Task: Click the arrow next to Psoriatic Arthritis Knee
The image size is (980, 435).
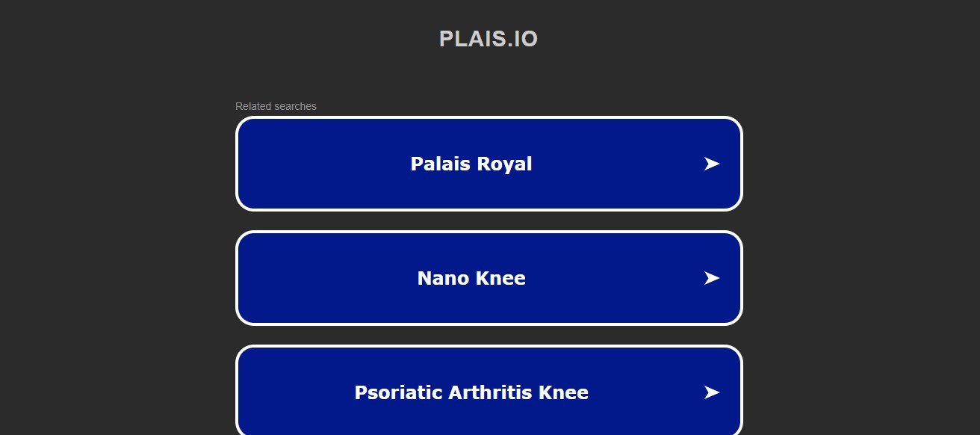Action: coord(711,392)
